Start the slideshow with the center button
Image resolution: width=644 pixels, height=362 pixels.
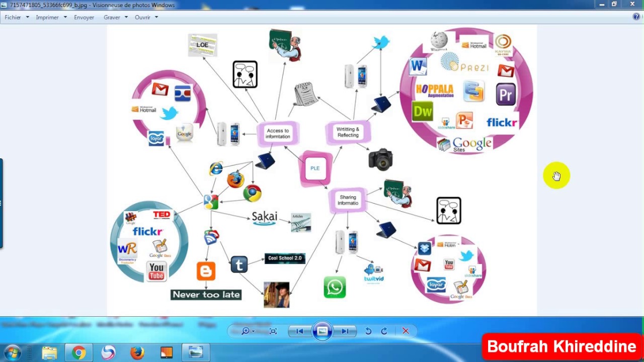click(322, 331)
